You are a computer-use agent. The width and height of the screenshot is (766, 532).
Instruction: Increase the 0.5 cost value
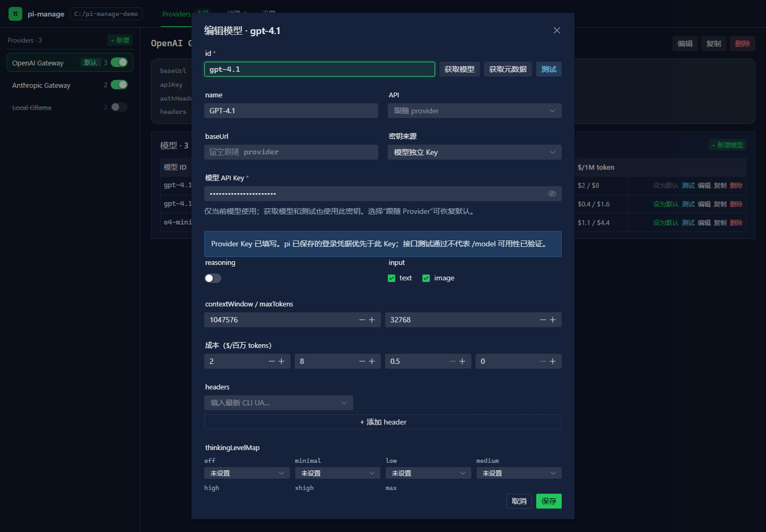(x=462, y=361)
